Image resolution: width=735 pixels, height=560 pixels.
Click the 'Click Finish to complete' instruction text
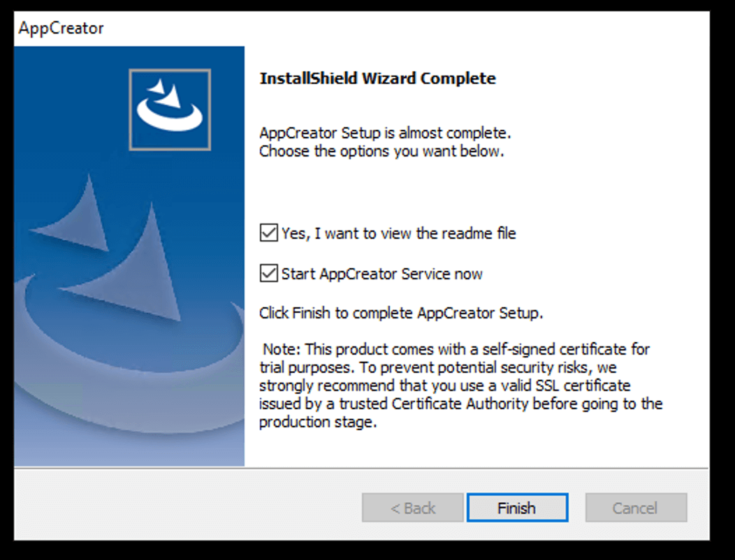pyautogui.click(x=401, y=314)
